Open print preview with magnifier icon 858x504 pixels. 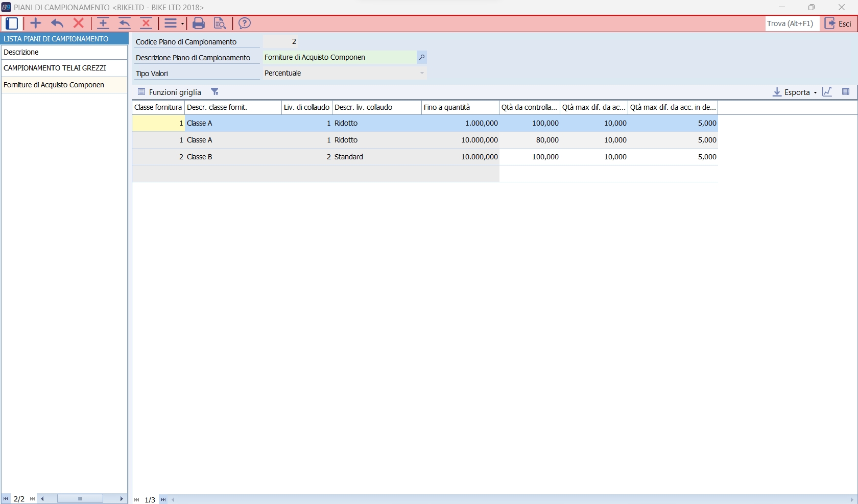click(x=220, y=23)
